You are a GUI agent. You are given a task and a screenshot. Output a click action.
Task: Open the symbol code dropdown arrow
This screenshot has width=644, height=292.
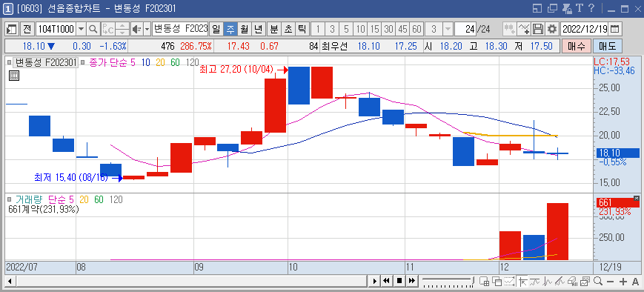click(x=81, y=29)
